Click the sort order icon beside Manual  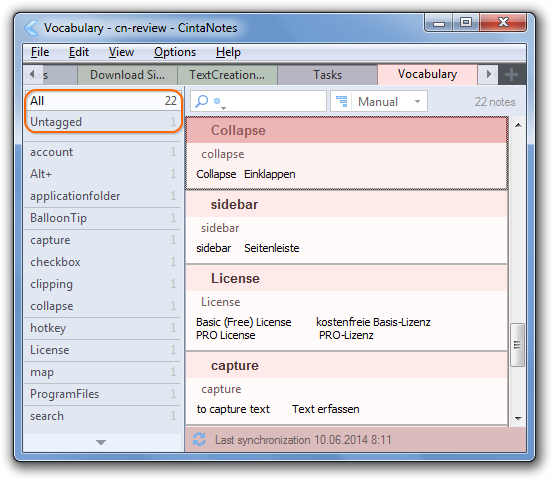(x=341, y=102)
